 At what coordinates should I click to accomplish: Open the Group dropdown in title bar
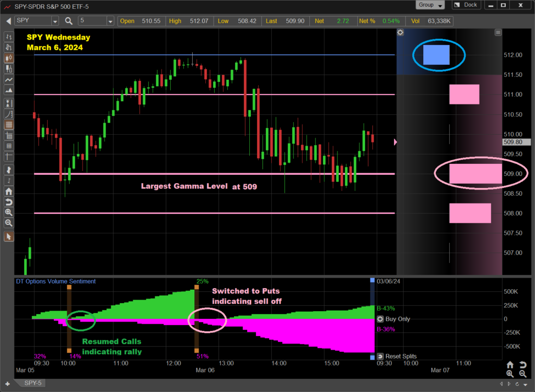coord(431,5)
